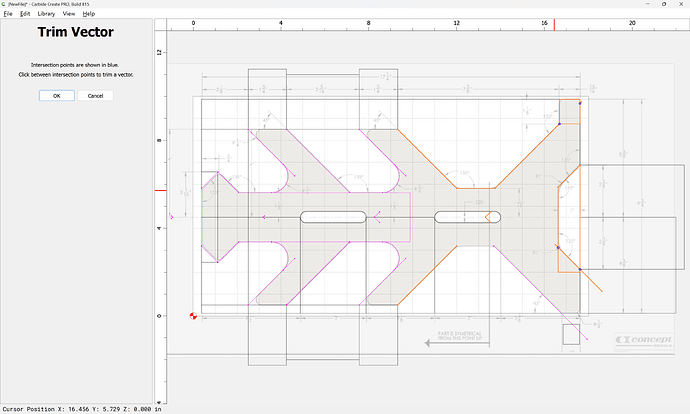
Task: Click the 20 label on the top ruler
Action: coord(632,23)
